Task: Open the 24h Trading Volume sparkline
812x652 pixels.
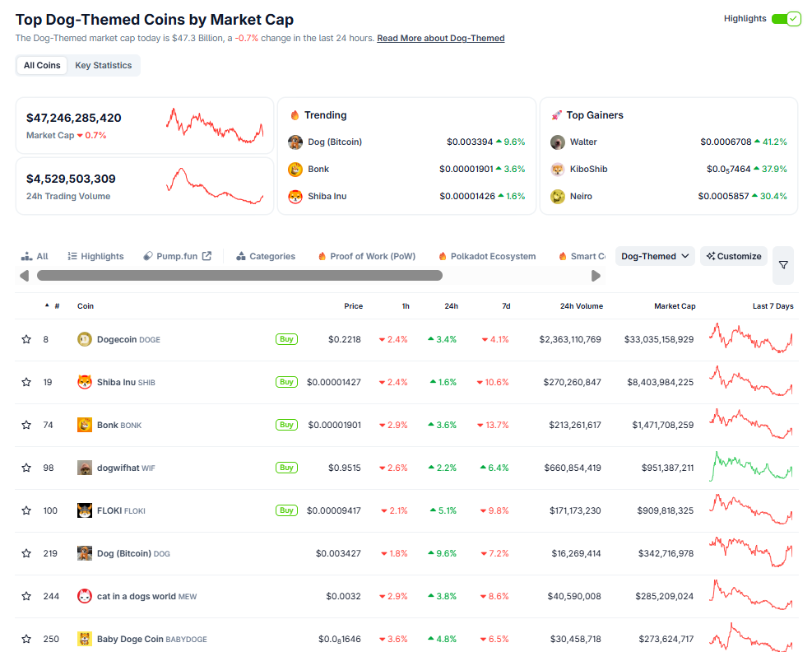Action: (x=215, y=186)
